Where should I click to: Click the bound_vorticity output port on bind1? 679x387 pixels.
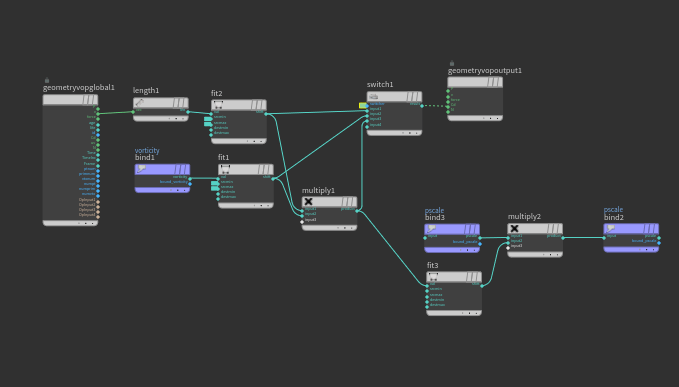click(190, 184)
